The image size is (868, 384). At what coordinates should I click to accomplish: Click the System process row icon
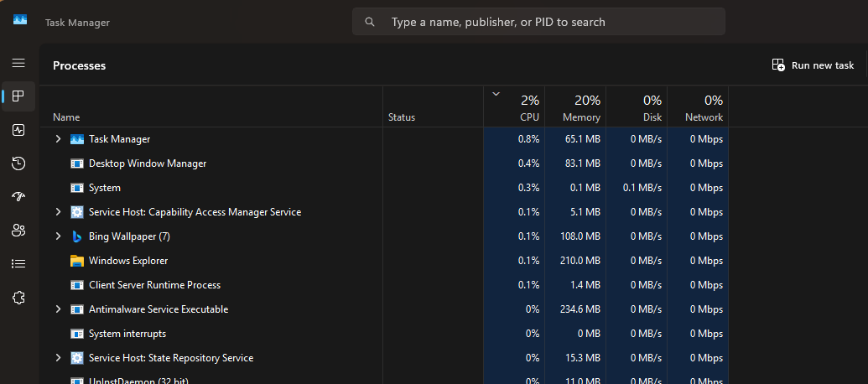tap(77, 188)
